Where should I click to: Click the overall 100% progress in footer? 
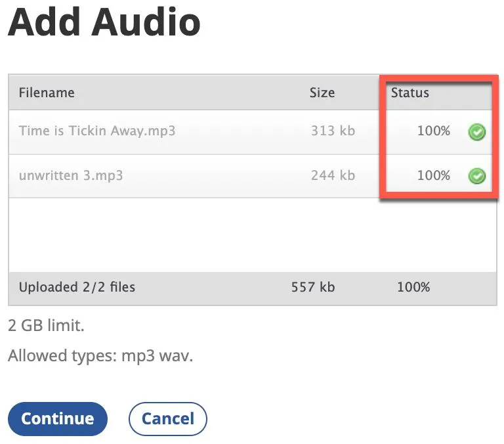tap(413, 287)
